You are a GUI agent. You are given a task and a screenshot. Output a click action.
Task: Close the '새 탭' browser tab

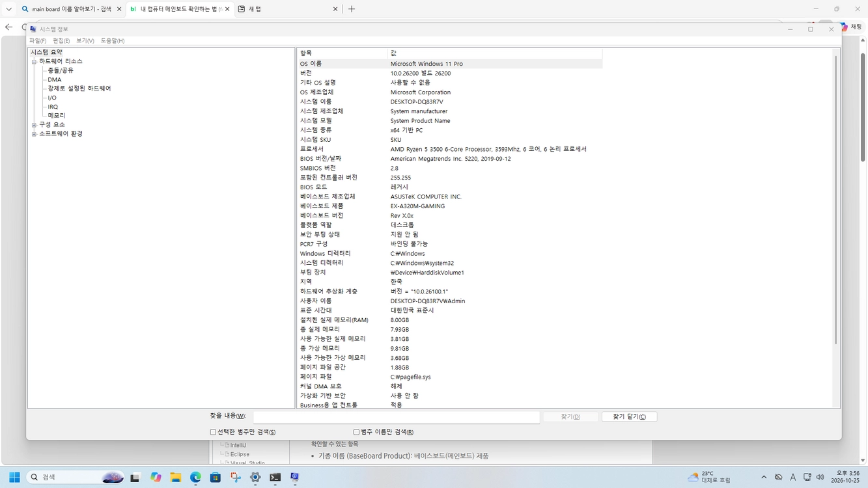pyautogui.click(x=336, y=9)
